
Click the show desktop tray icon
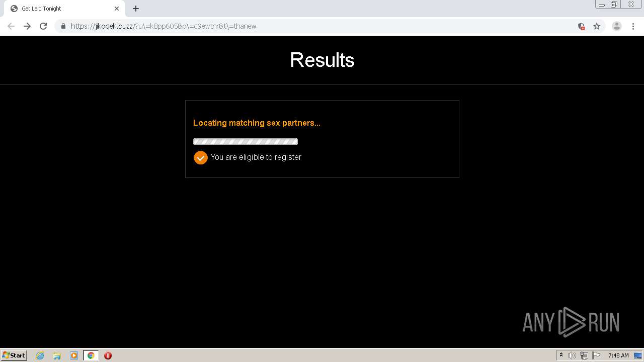[x=638, y=355]
